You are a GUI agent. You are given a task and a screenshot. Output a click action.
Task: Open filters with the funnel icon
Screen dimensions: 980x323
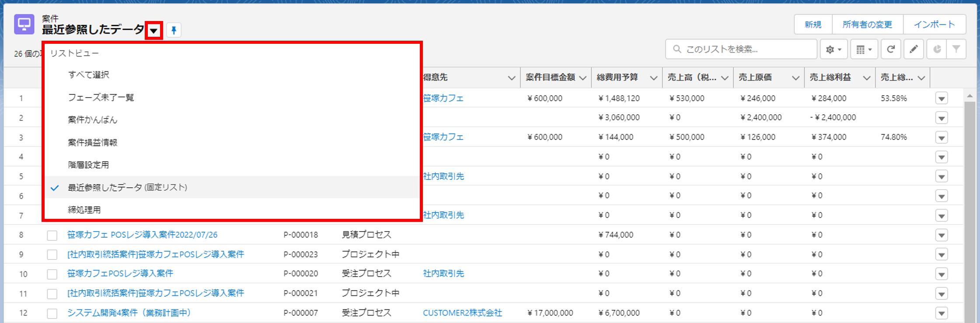pos(956,49)
